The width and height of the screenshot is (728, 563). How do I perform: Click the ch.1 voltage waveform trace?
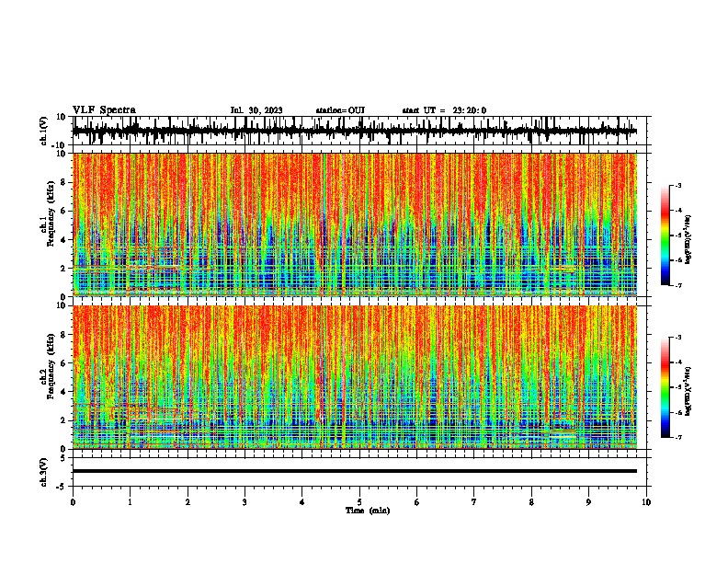coord(354,131)
